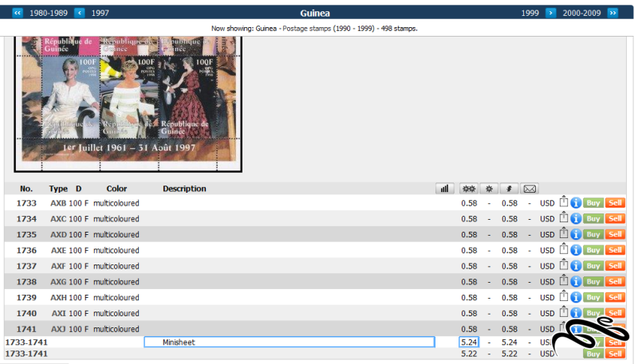This screenshot has height=364, width=638.
Task: Click type code AXB
Action: [58, 203]
